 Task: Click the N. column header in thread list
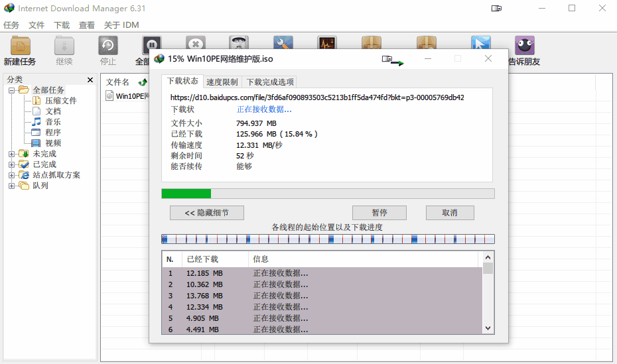pos(172,259)
